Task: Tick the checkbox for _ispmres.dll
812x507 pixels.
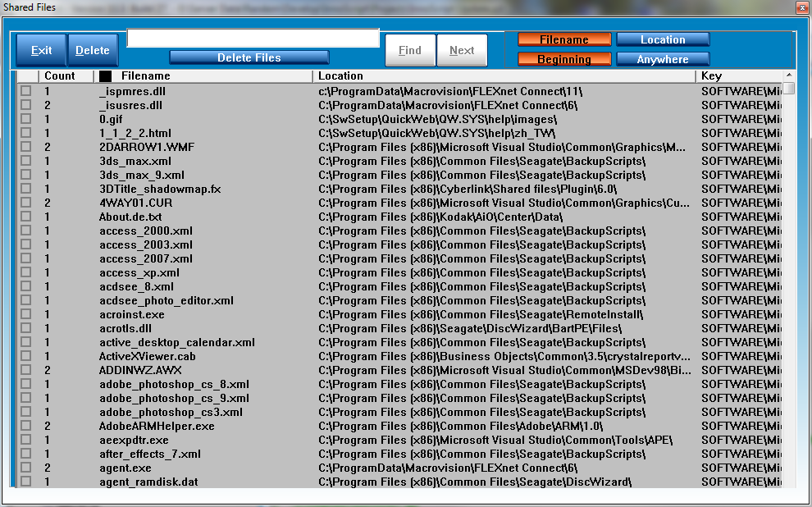Action: coord(26,91)
